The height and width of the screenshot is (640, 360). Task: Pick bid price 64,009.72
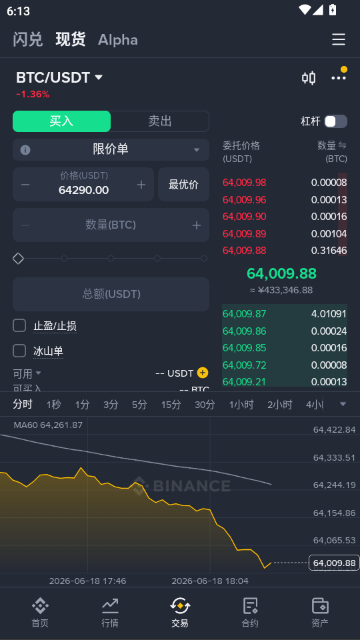(244, 365)
